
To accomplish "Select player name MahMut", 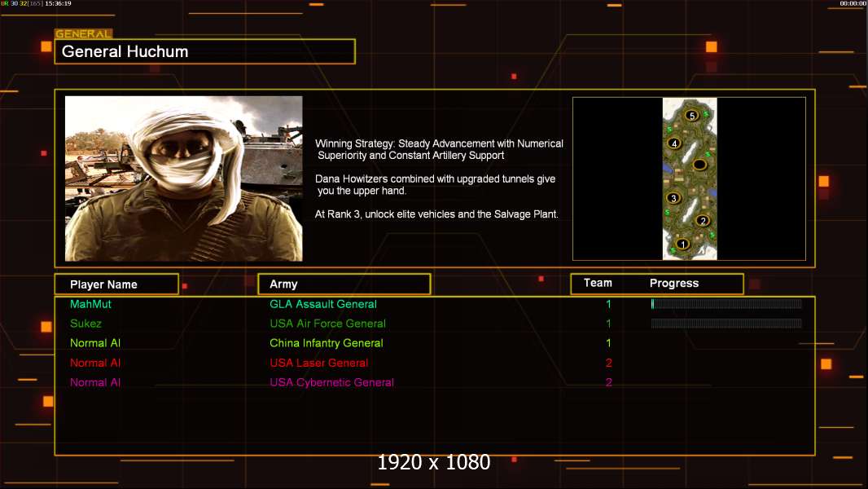I will 90,304.
